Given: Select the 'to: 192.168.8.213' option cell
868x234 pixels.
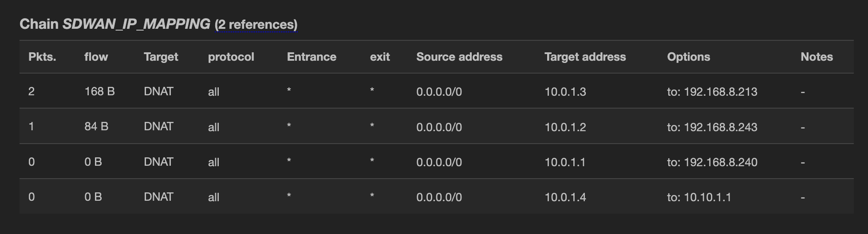Looking at the screenshot, I should [x=712, y=92].
